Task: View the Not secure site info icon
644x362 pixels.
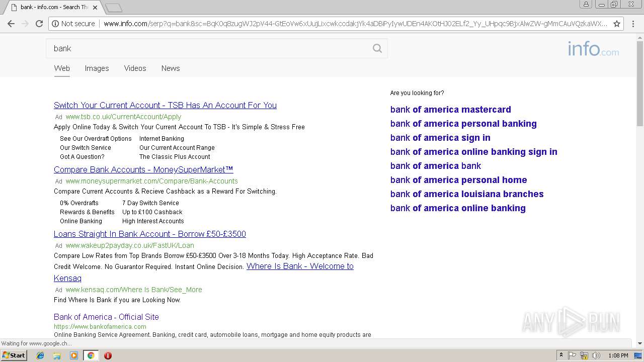Action: coord(55,24)
